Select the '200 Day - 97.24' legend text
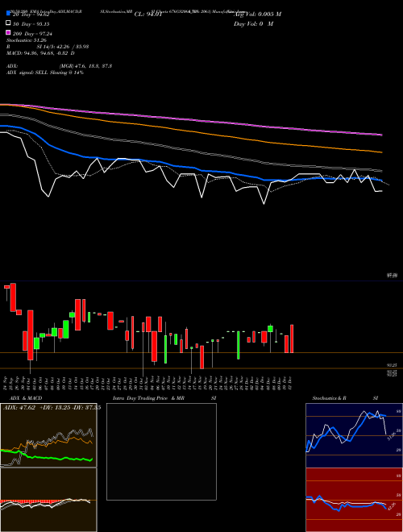 [x=32, y=34]
